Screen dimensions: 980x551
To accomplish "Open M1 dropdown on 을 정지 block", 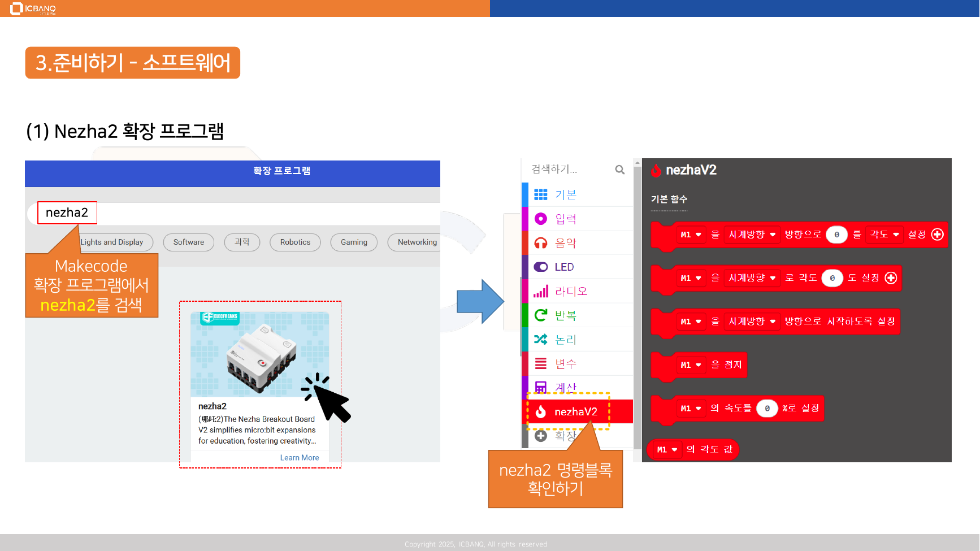I will click(691, 365).
